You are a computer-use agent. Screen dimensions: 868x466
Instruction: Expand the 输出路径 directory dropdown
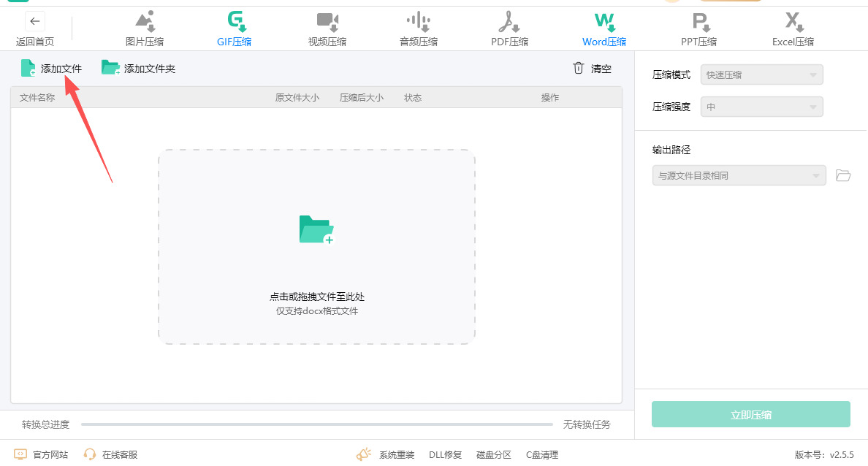pyautogui.click(x=739, y=175)
